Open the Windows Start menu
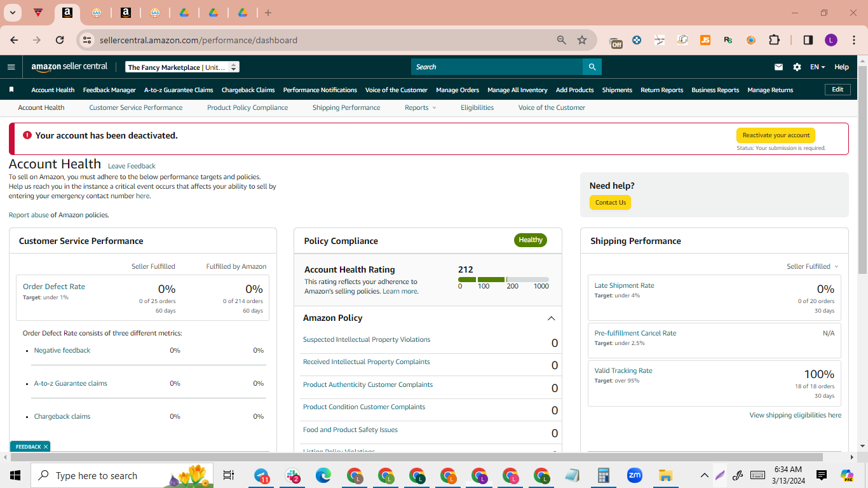 (15, 475)
